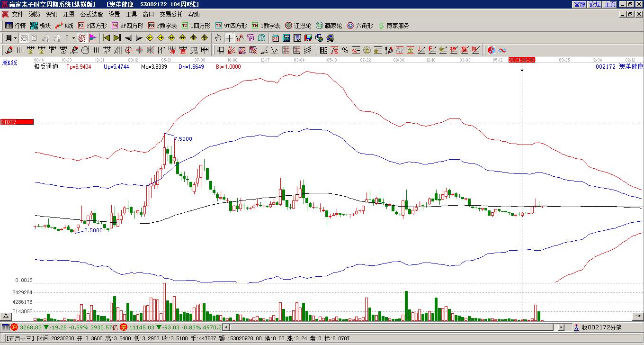Click the 收002172分笔 status entry

click(x=601, y=327)
